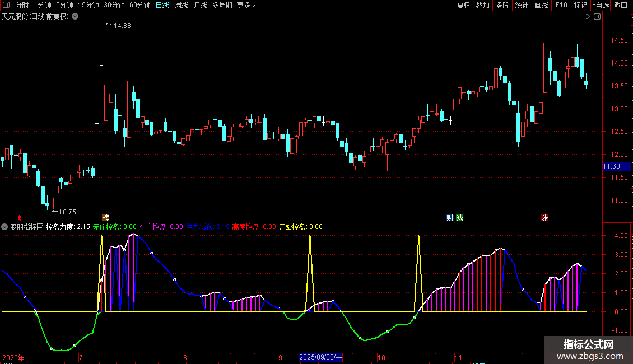This screenshot has height=364, width=633.
Task: Click the 涨 red marker icon
Action: [544, 217]
